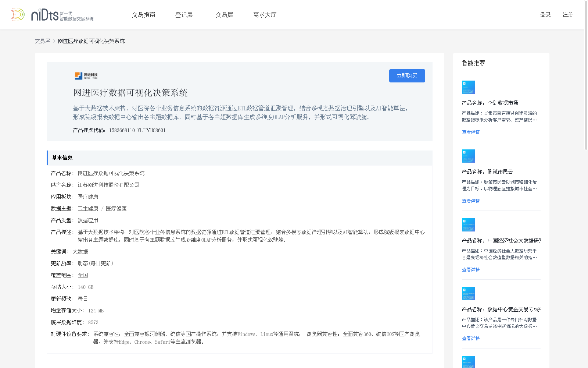Click product thumbnail for 企划数据市场
The width and height of the screenshot is (588, 368).
click(469, 87)
